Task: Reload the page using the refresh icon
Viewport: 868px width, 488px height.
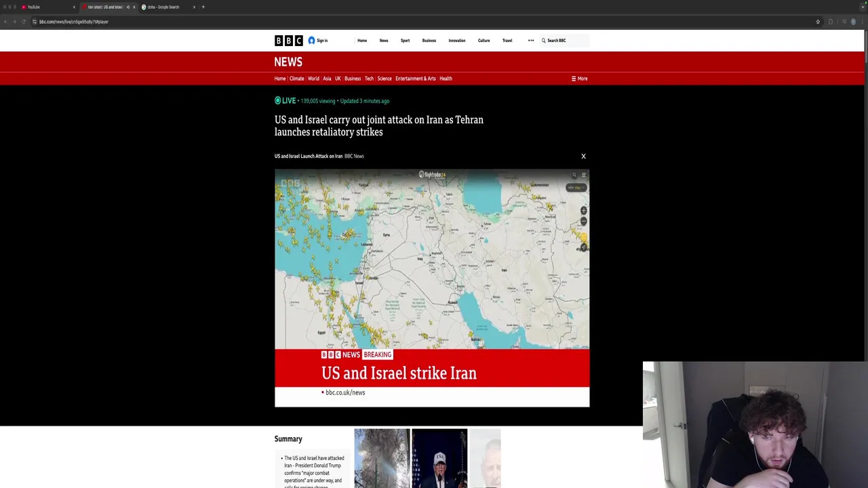Action: coord(24,22)
